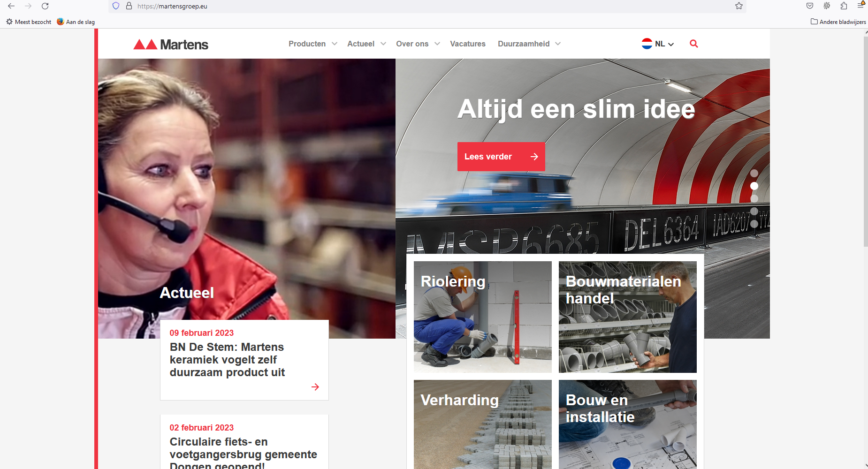
Task: Open the NL language selector
Action: (658, 44)
